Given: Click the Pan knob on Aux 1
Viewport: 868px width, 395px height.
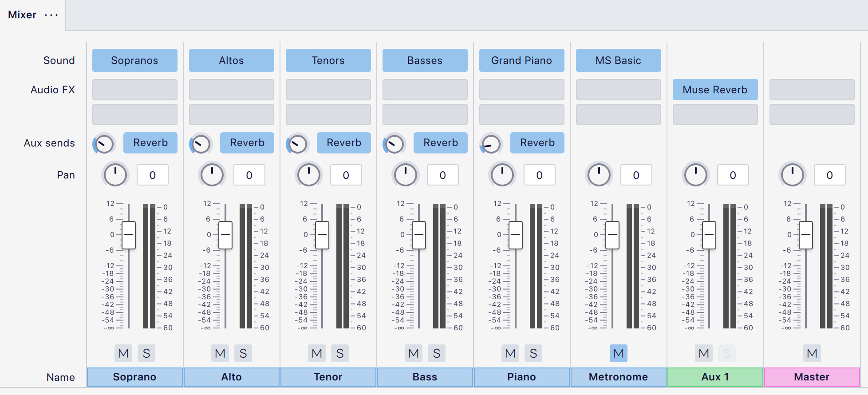Looking at the screenshot, I should 695,174.
